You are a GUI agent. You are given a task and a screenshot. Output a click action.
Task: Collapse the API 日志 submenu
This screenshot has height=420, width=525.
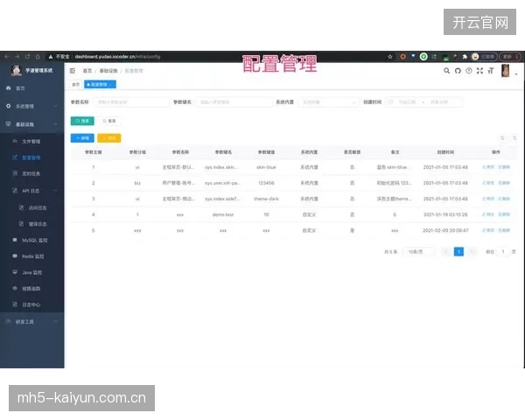click(31, 191)
